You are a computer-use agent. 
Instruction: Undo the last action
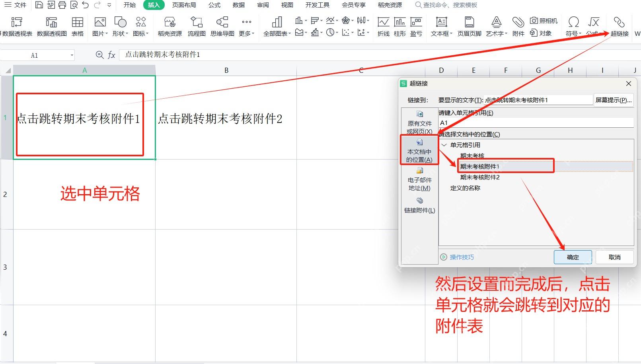86,5
